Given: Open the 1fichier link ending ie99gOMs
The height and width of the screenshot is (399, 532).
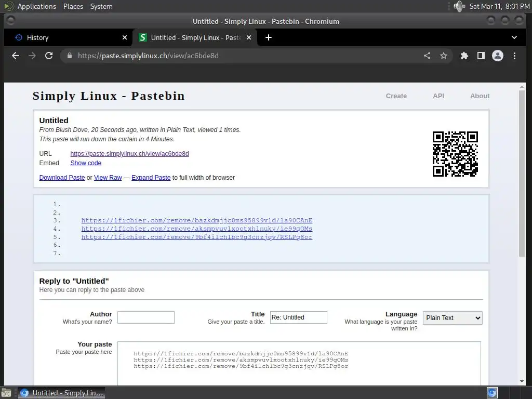Looking at the screenshot, I should [197, 229].
